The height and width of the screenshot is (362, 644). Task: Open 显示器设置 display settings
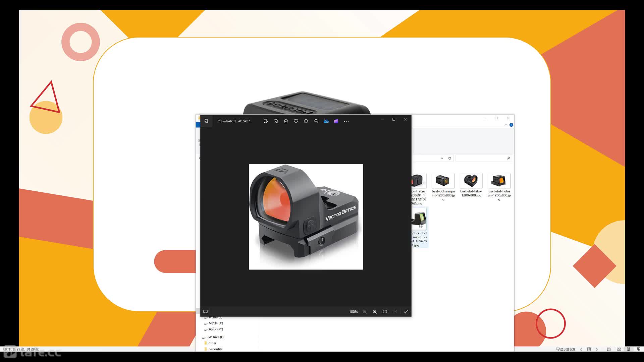[x=566, y=349]
